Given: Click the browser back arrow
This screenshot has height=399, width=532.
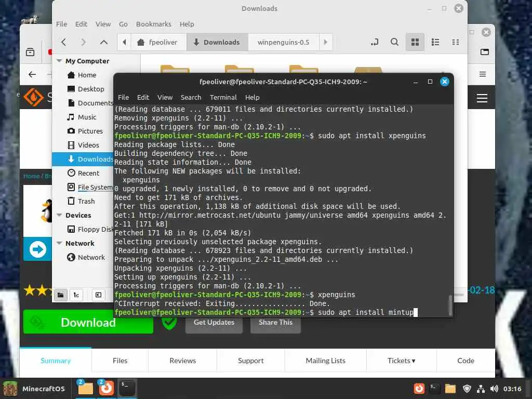Looking at the screenshot, I should [32, 74].
